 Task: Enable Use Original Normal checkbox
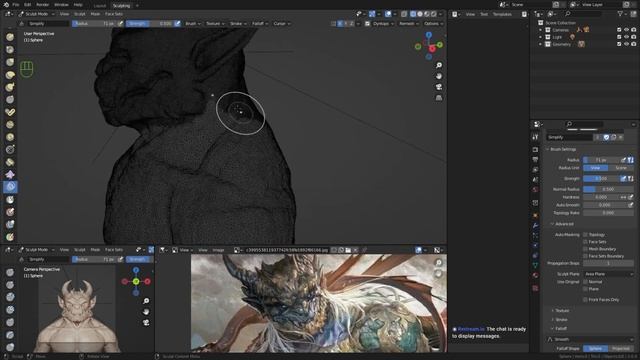click(x=585, y=282)
